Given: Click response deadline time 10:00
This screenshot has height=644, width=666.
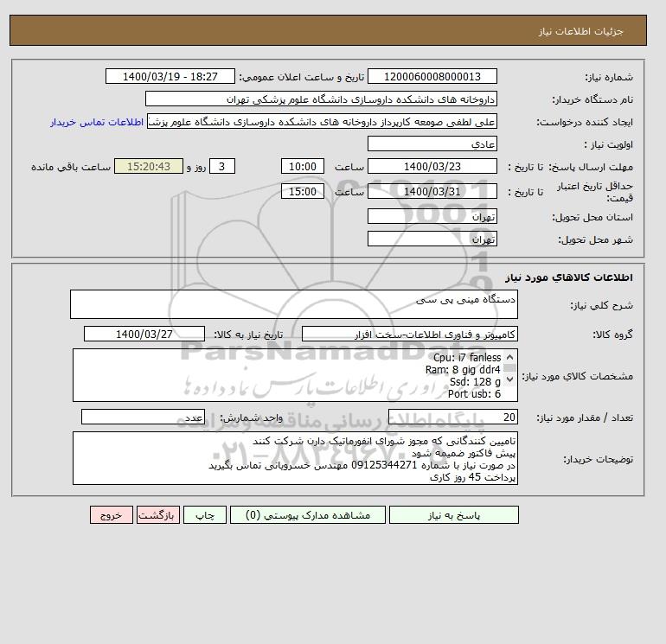Looking at the screenshot, I should (x=303, y=167).
